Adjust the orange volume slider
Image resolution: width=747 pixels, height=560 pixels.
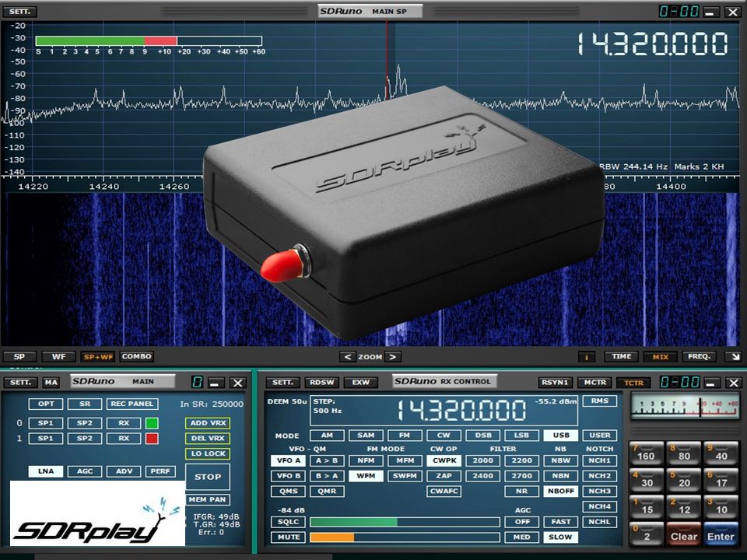coord(405,537)
